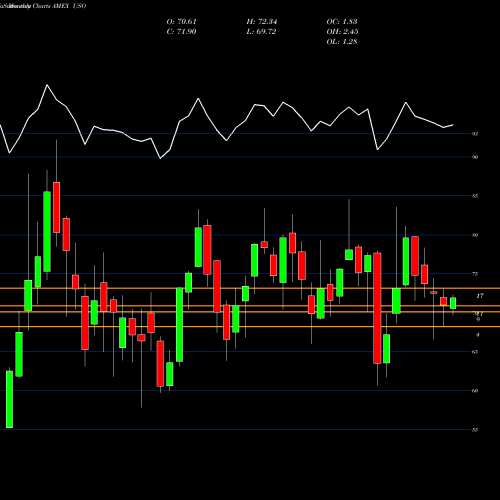
Task: Click the close price value C: 71.90
Action: click(181, 32)
